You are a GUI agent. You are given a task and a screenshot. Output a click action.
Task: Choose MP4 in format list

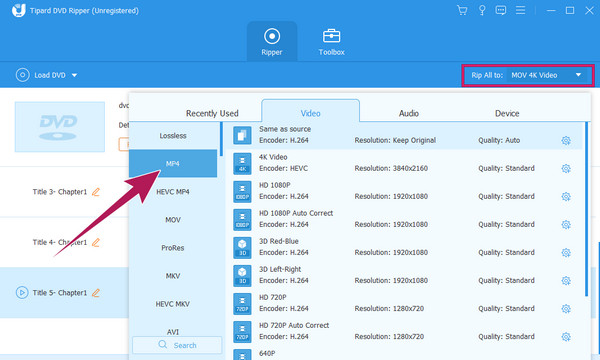(173, 163)
